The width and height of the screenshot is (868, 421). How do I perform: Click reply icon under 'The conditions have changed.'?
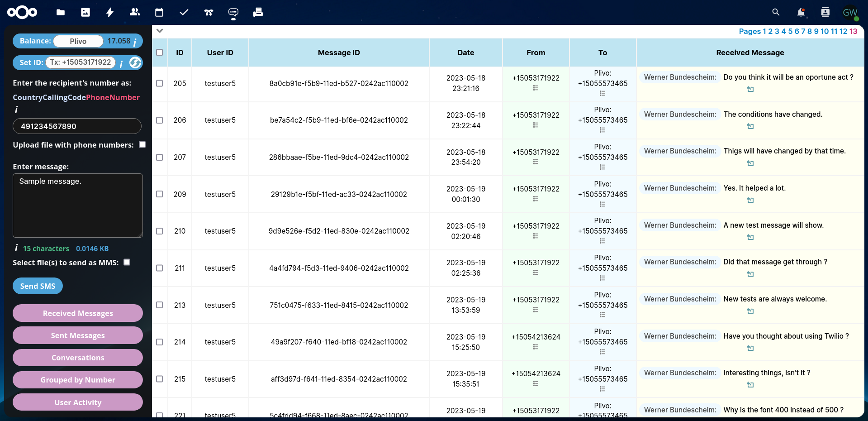(750, 126)
